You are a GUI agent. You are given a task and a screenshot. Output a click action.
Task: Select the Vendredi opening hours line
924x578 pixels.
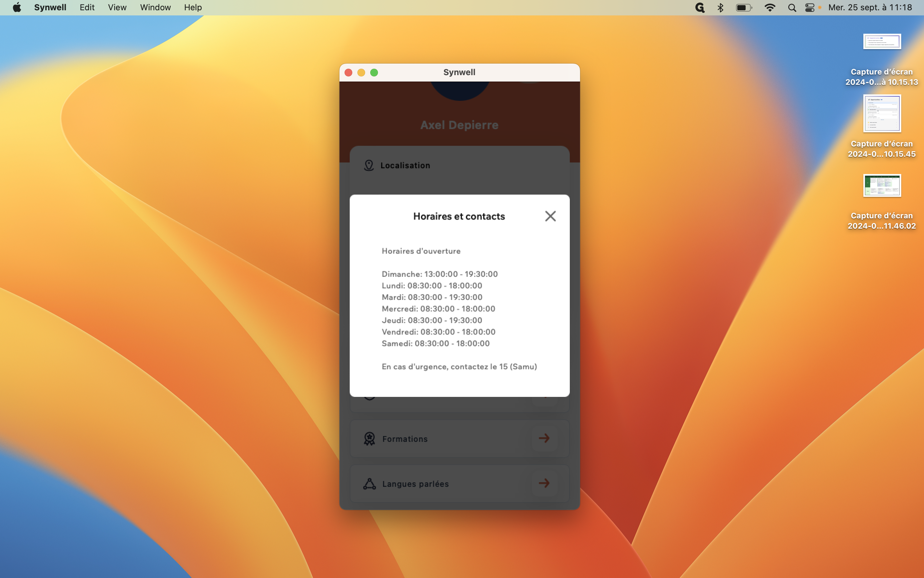click(x=439, y=332)
